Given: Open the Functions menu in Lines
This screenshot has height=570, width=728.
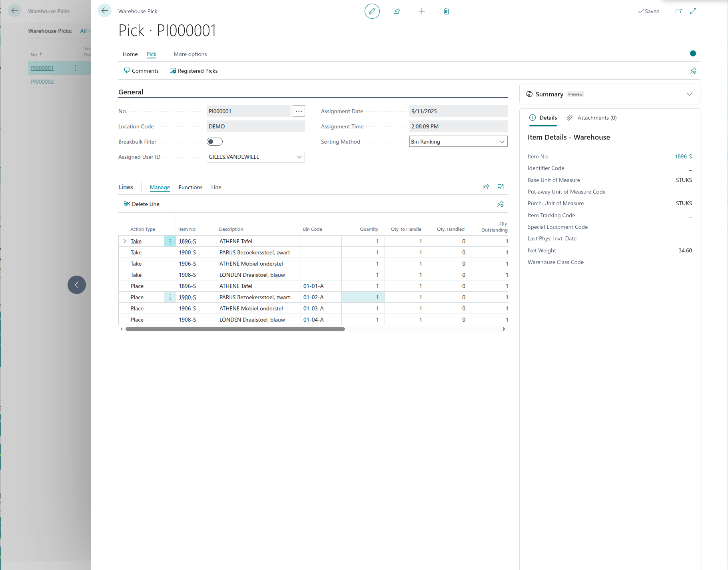Looking at the screenshot, I should tap(190, 187).
